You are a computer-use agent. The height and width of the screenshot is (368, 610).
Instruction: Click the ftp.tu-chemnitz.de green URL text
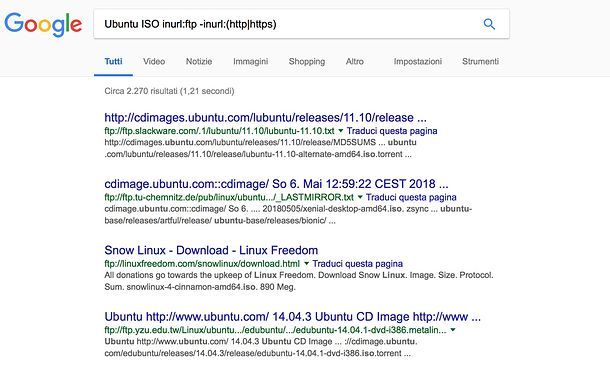pos(229,197)
